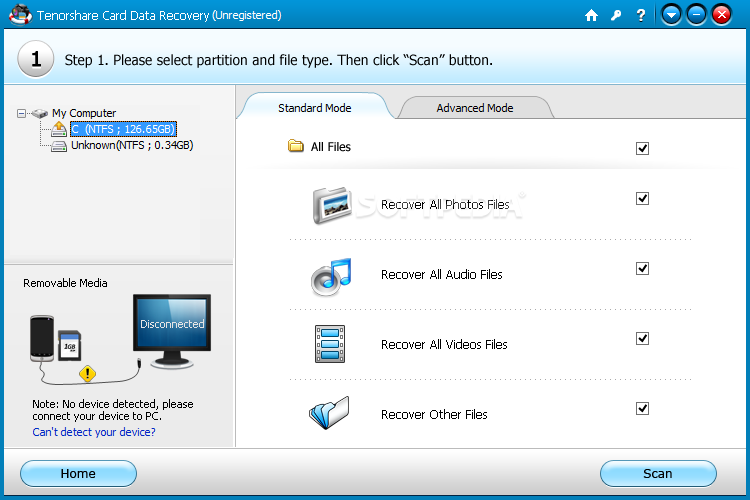Viewport: 750px width, 500px height.
Task: Click the yellow warning exclamation icon
Action: click(88, 374)
